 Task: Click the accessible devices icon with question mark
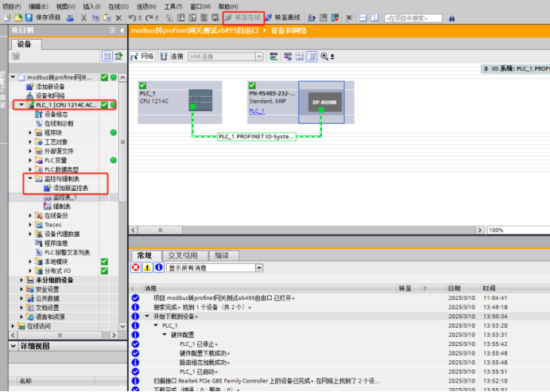coord(312,17)
